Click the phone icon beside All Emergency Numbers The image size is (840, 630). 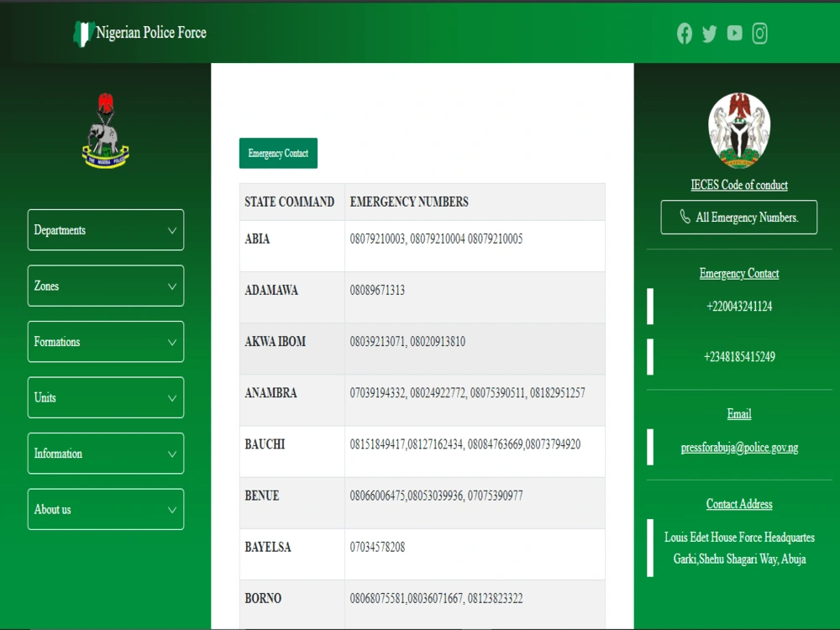point(685,217)
